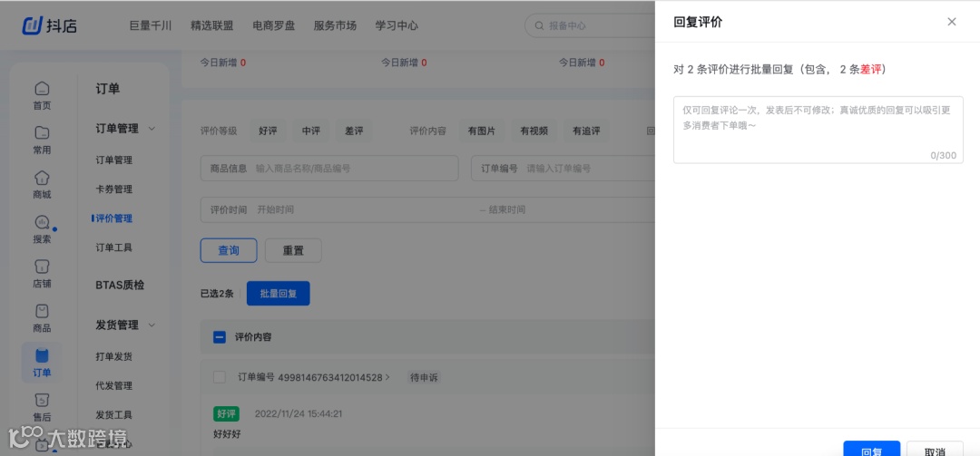Select 评价管理 menu item

pos(113,218)
